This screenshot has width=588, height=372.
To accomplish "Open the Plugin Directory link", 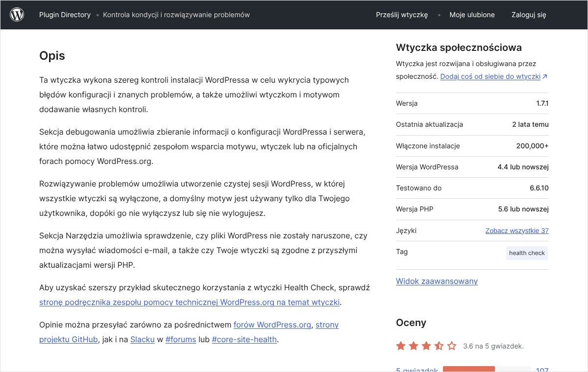I will [65, 15].
